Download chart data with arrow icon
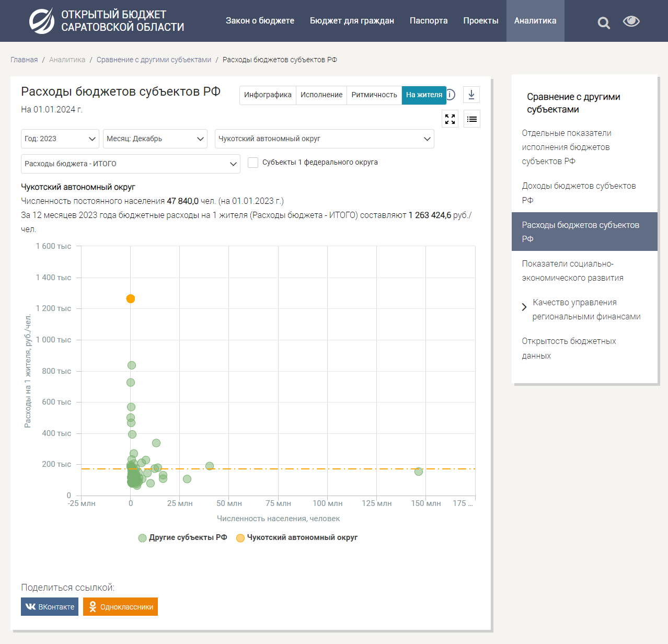The image size is (668, 644). [x=471, y=95]
